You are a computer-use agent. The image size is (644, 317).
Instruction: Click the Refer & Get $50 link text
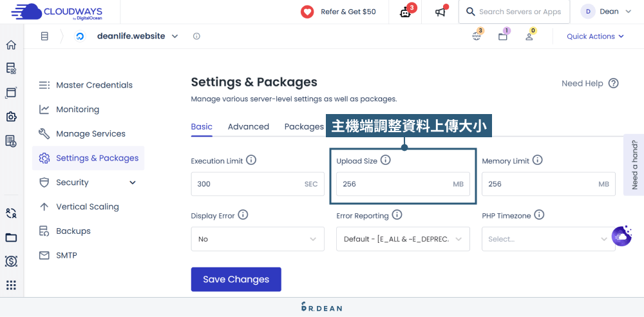point(348,12)
